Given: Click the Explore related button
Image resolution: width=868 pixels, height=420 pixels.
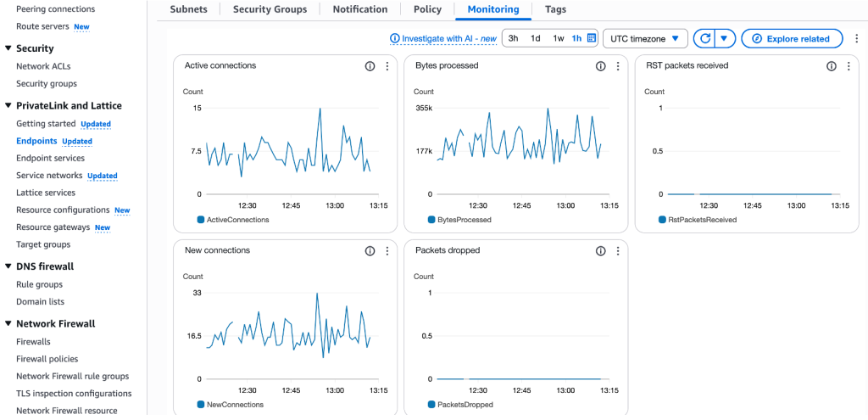Looking at the screenshot, I should (x=791, y=38).
